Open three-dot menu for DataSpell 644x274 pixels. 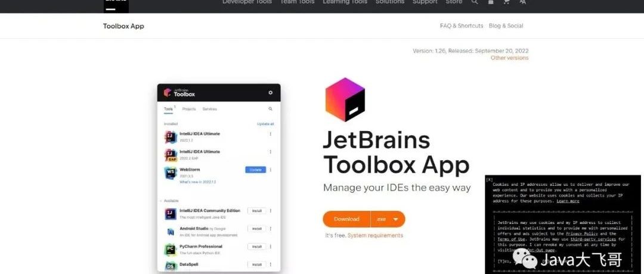pyautogui.click(x=270, y=264)
